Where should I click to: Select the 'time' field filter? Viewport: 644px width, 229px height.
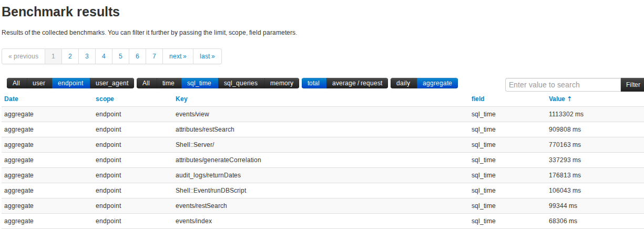(x=168, y=83)
